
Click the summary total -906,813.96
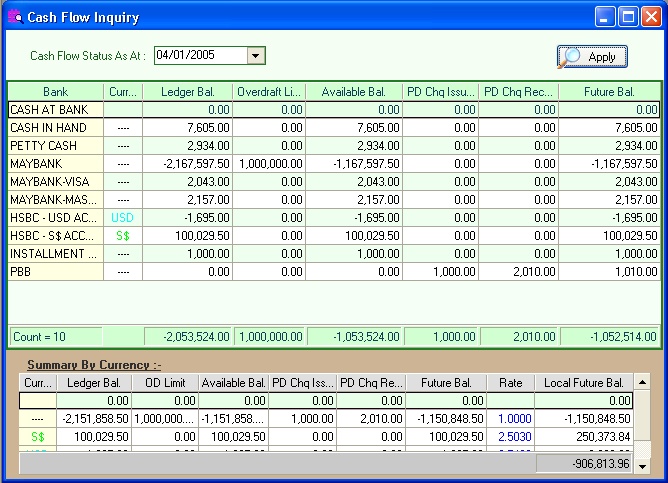[584, 463]
